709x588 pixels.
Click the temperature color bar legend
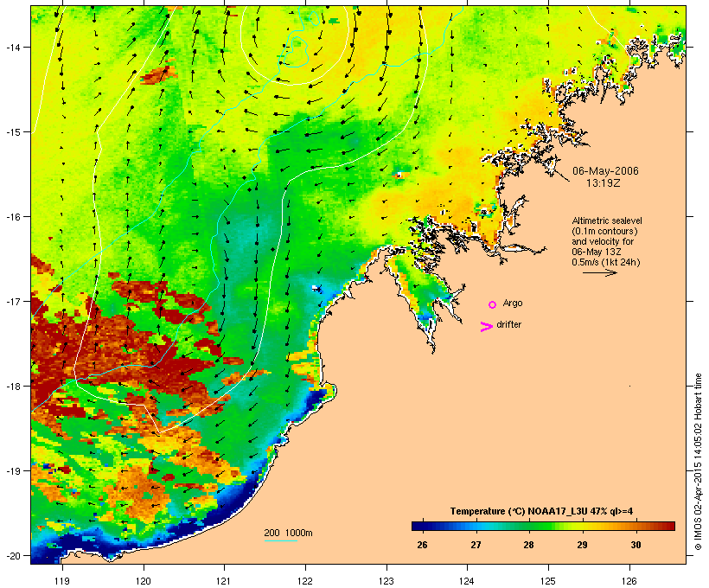tap(543, 526)
